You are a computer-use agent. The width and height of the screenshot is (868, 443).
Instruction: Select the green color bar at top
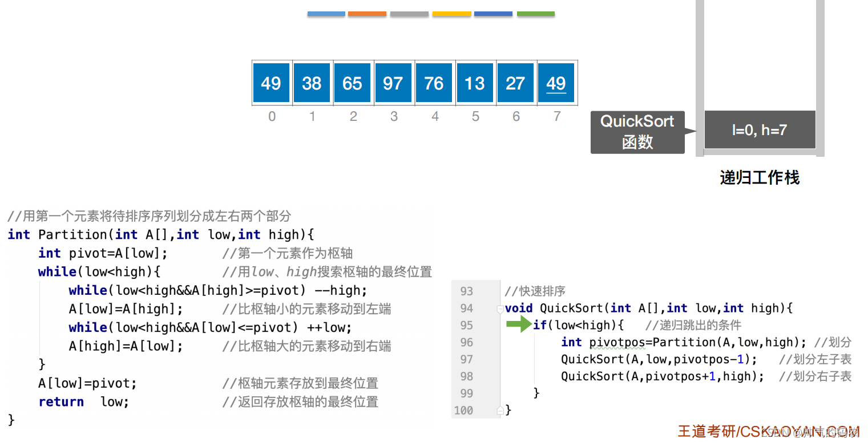pos(536,14)
